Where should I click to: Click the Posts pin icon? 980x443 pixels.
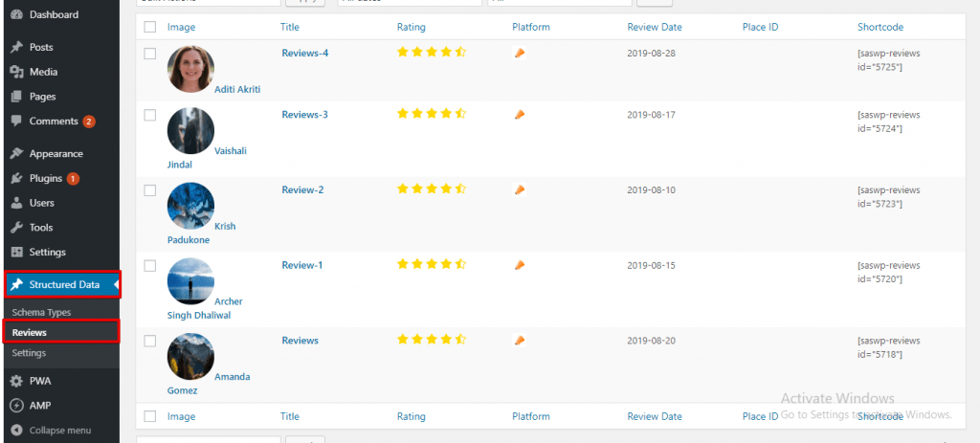pos(17,48)
